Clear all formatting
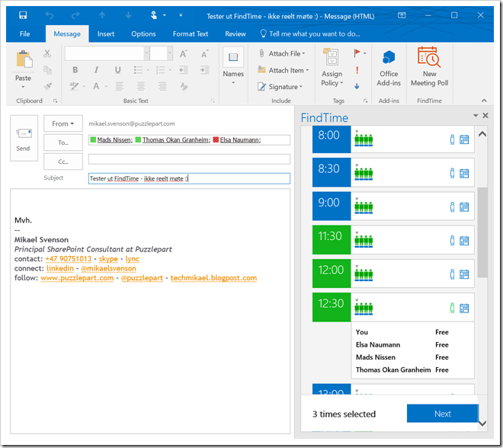 pyautogui.click(x=184, y=86)
